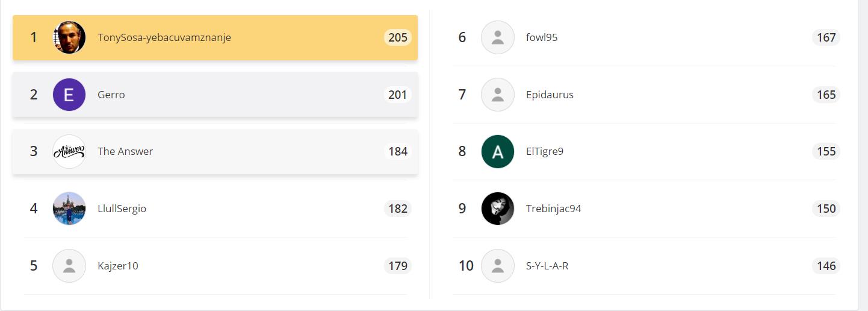Screen dimensions: 868x311
Task: Open S-Y-L-A-R's placeholder avatar
Action: tap(498, 266)
